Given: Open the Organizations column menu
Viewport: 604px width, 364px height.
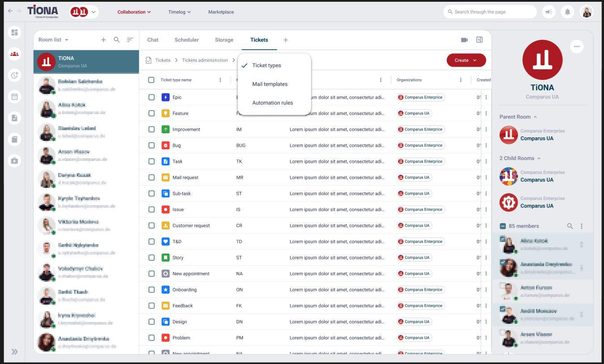Looking at the screenshot, I should point(461,80).
